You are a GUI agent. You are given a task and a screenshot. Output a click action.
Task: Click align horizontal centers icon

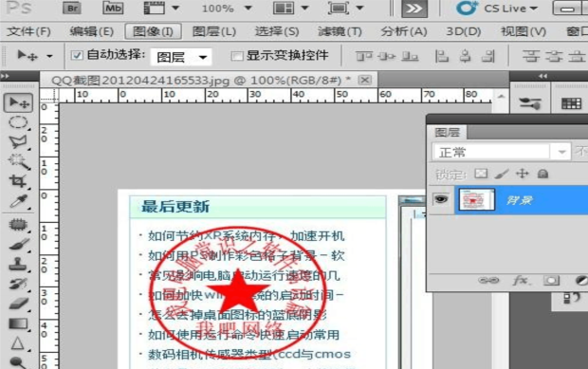[x=465, y=56]
